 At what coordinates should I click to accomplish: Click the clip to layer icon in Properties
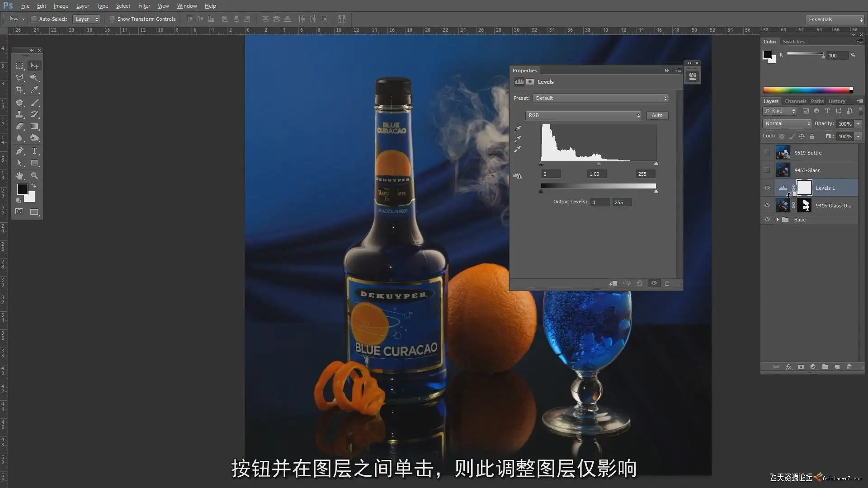(x=613, y=283)
